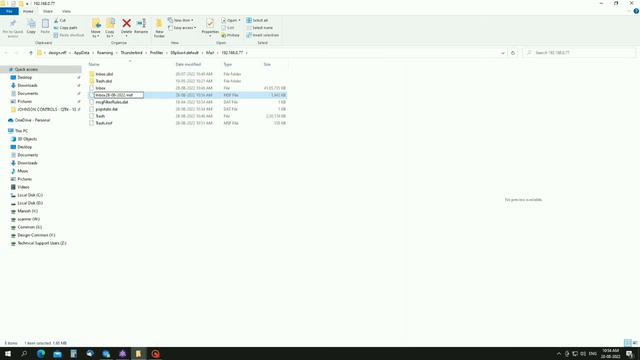
Task: Open the Mail app on taskbar
Action: [57, 353]
